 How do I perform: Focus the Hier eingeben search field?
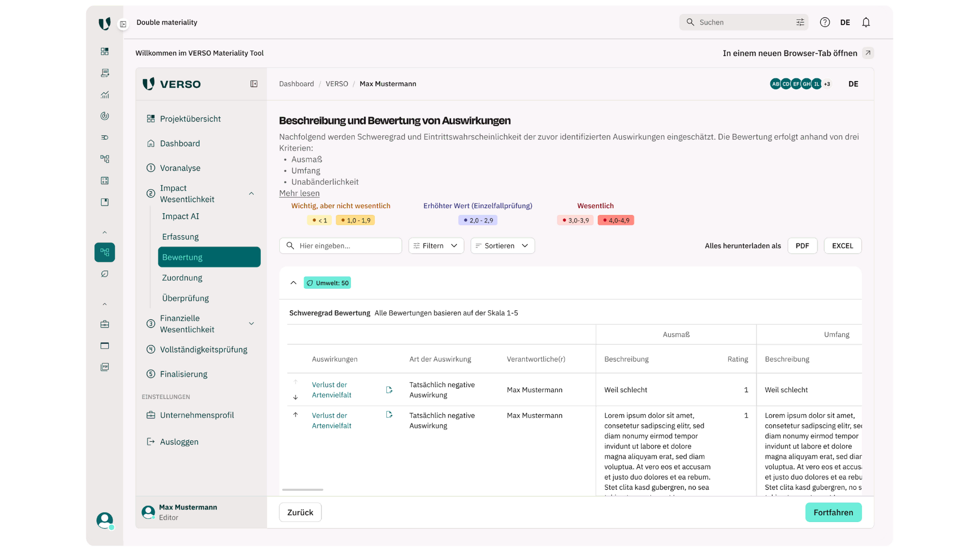340,246
